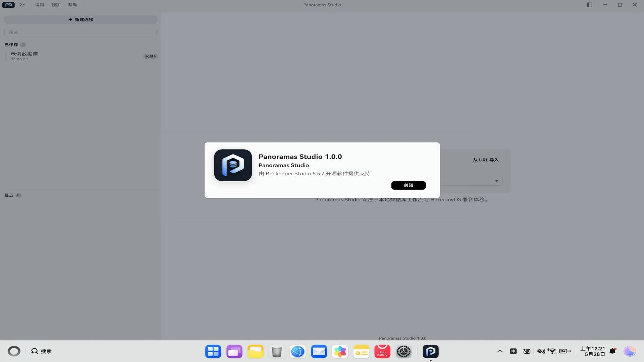Open the purple multi-window app in dock

tap(234, 351)
